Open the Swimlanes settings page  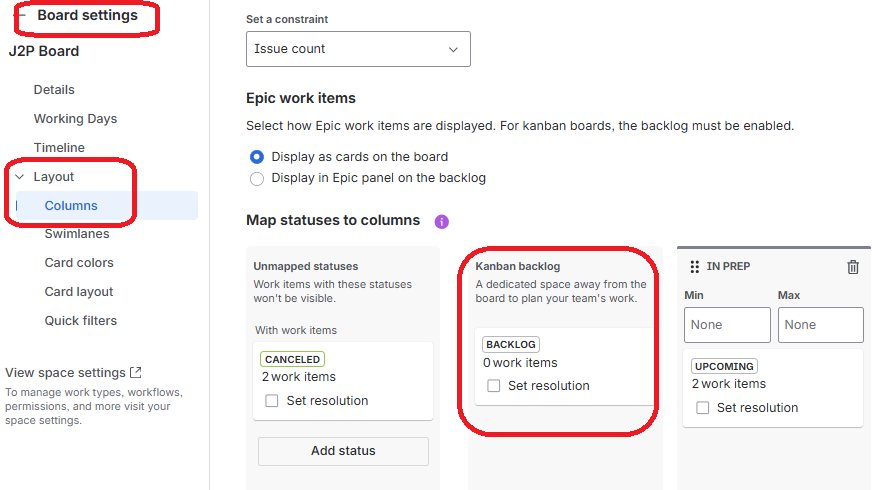77,234
